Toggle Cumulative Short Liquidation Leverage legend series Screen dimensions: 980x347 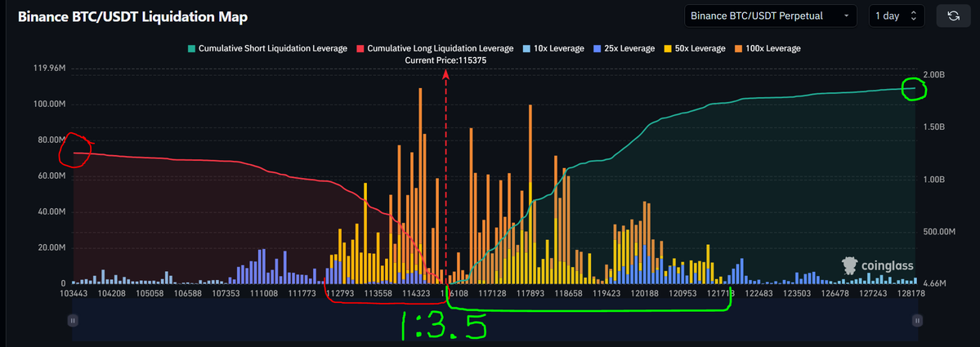(x=267, y=48)
